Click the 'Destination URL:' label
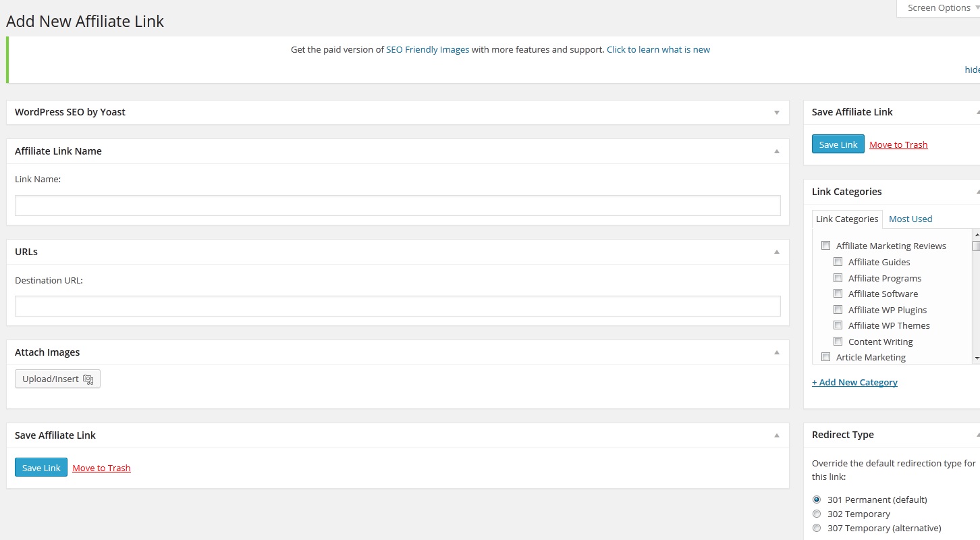980x540 pixels. click(x=49, y=280)
